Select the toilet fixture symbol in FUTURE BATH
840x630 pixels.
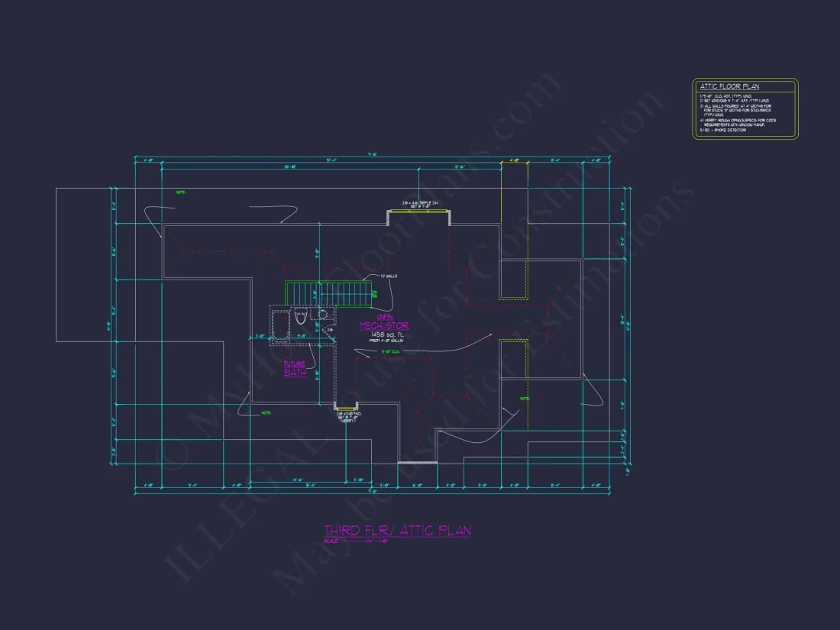299,316
